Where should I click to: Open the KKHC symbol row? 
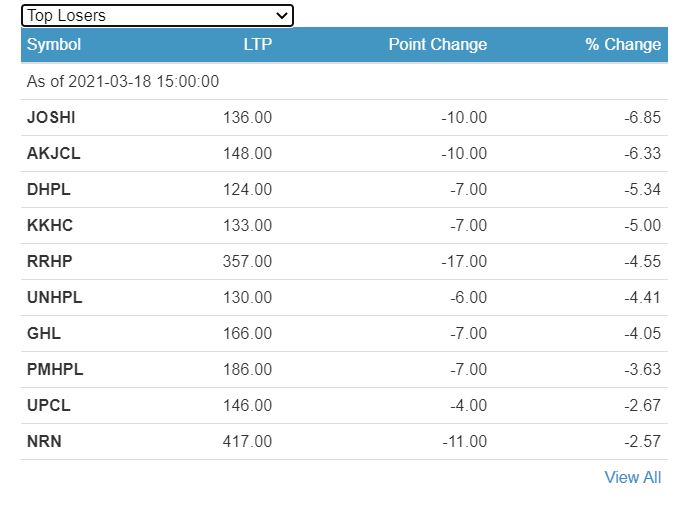(x=50, y=225)
